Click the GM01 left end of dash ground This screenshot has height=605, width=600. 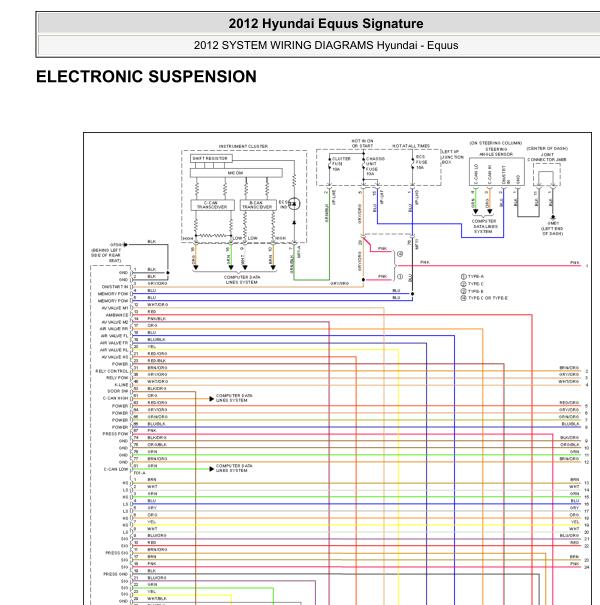click(x=553, y=226)
